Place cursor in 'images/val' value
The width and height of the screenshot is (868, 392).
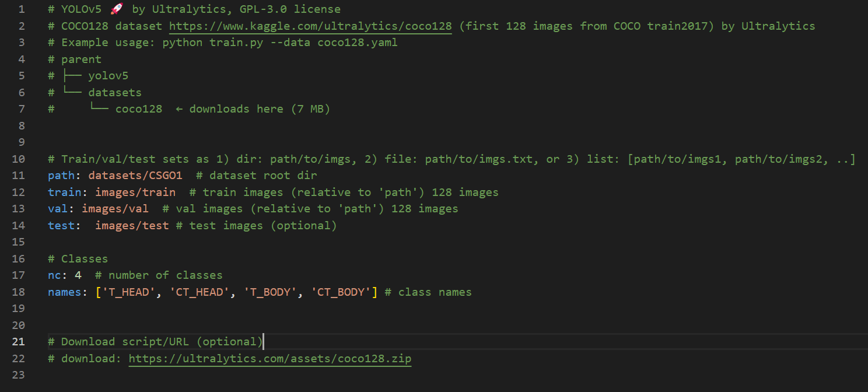click(115, 208)
